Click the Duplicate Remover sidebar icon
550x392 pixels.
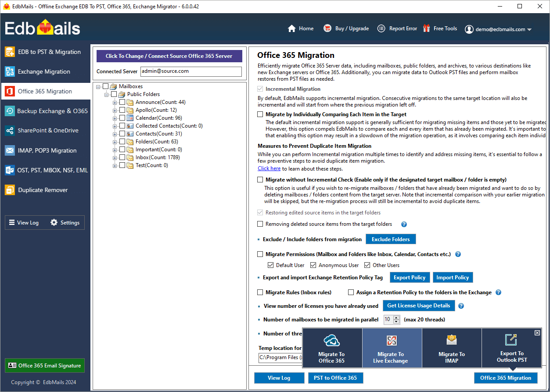[10, 190]
